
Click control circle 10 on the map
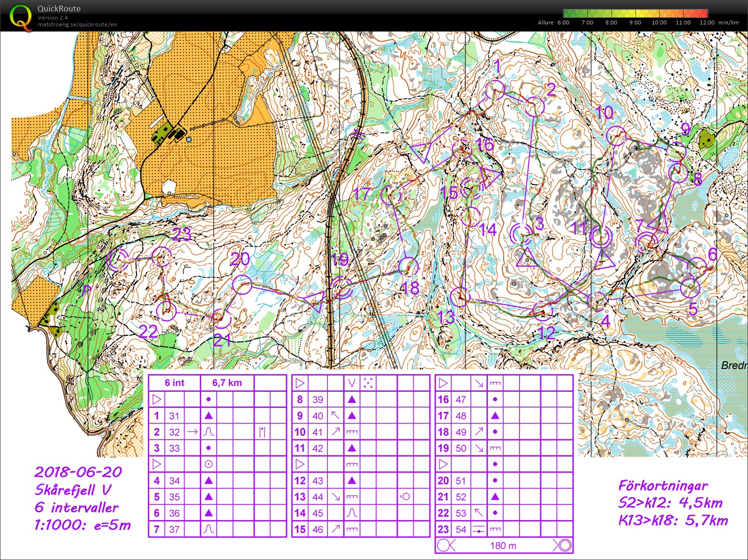tap(616, 136)
